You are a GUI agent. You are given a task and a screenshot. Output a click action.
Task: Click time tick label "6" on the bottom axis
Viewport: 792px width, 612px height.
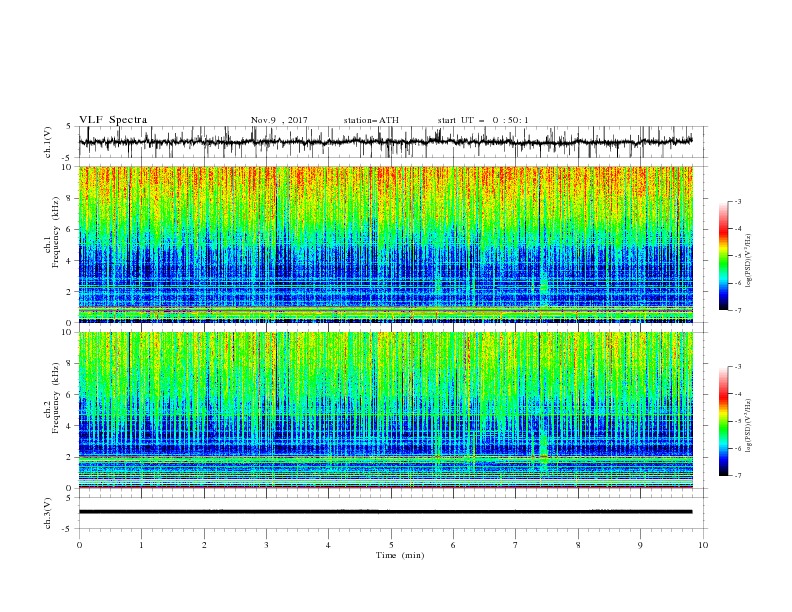[453, 545]
